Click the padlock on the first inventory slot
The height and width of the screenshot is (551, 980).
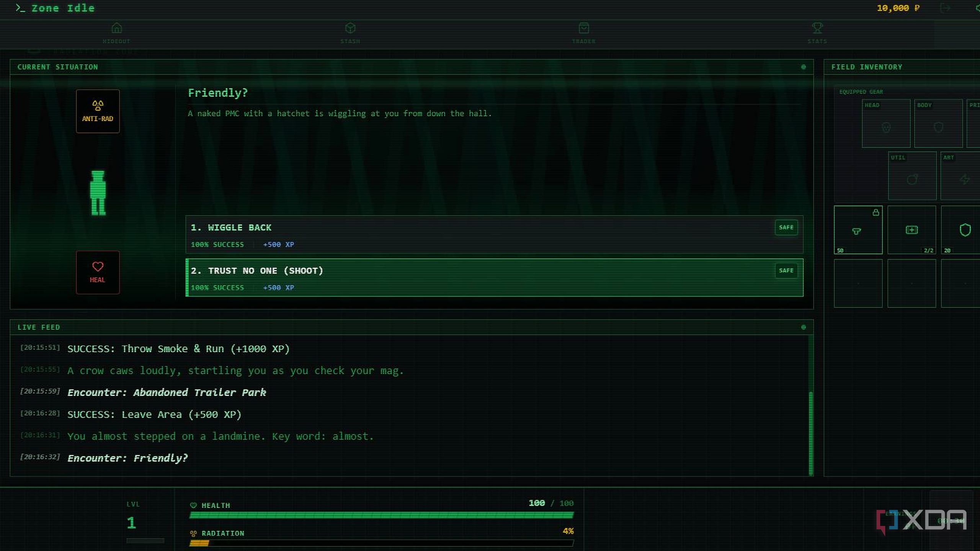tap(875, 213)
